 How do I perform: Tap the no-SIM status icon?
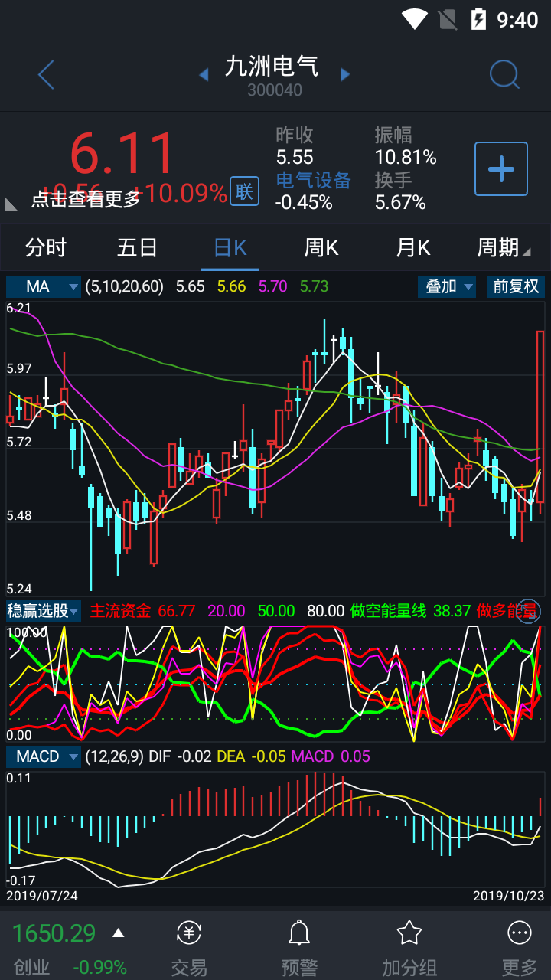click(x=447, y=18)
